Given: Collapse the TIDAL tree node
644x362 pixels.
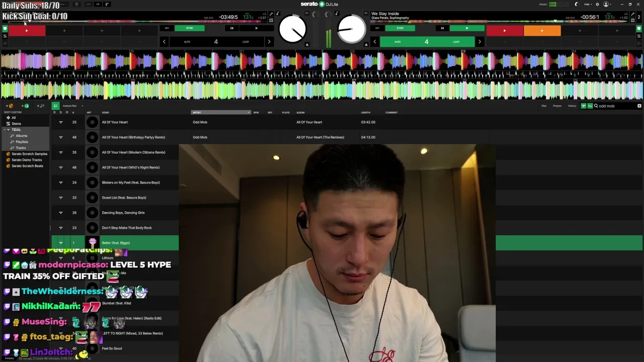Looking at the screenshot, I should (x=4, y=130).
